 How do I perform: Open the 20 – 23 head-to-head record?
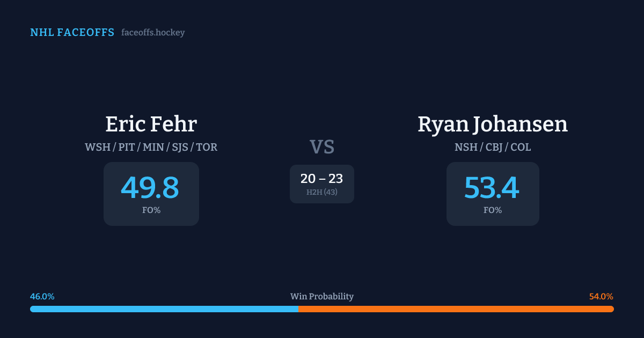tap(321, 179)
